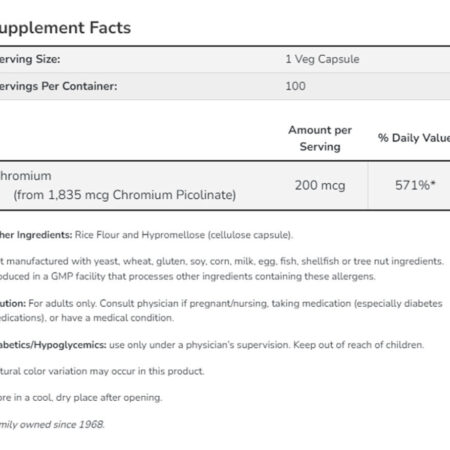Screen dimensions: 450x450
Task: Click the allergen statement listing yeast, wheat, gluten
Action: click(x=222, y=261)
